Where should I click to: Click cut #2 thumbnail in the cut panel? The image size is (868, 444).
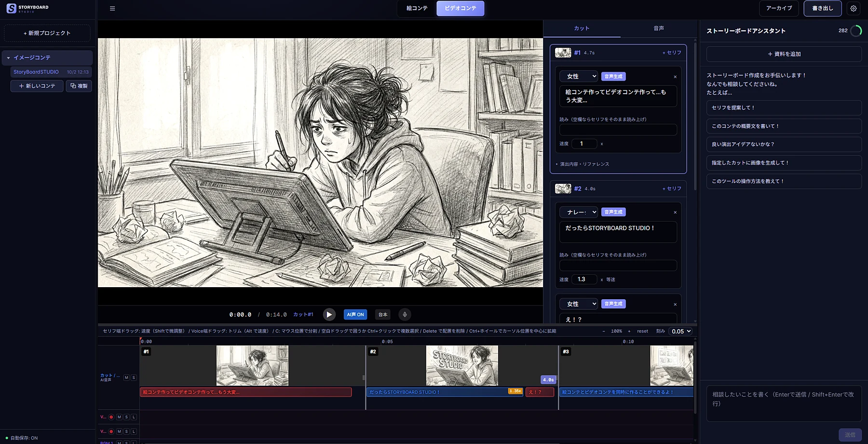coord(563,189)
